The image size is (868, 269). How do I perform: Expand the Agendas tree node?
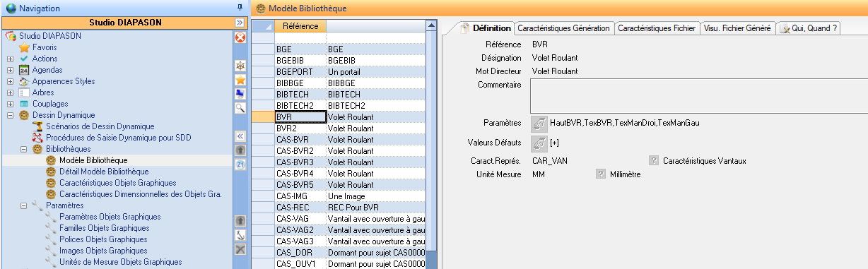coord(11,70)
